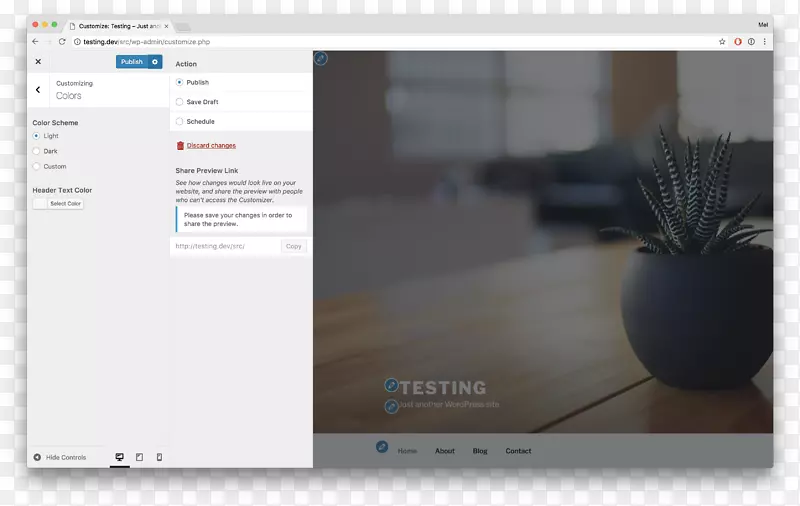Choose the Schedule action
800x506 pixels.
click(x=179, y=121)
